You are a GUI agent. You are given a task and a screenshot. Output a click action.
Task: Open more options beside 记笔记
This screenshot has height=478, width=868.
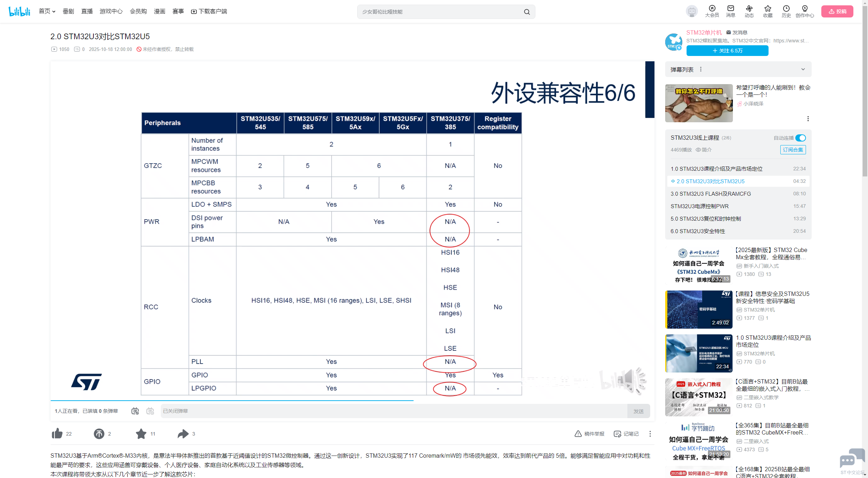point(650,434)
